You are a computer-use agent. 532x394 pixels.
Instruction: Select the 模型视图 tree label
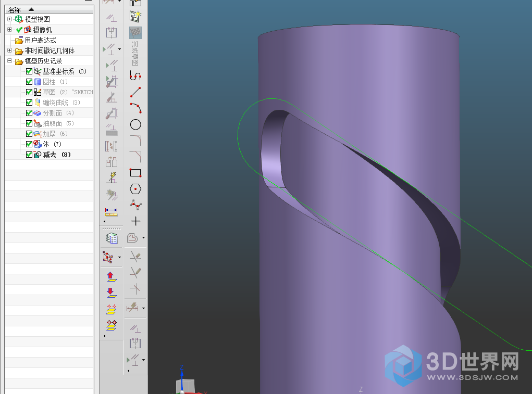pos(38,19)
